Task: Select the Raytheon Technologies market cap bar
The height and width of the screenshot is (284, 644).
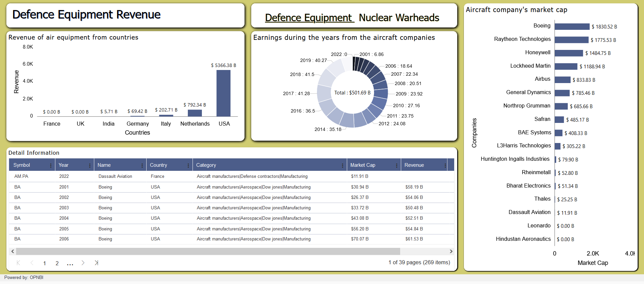Action: click(572, 40)
